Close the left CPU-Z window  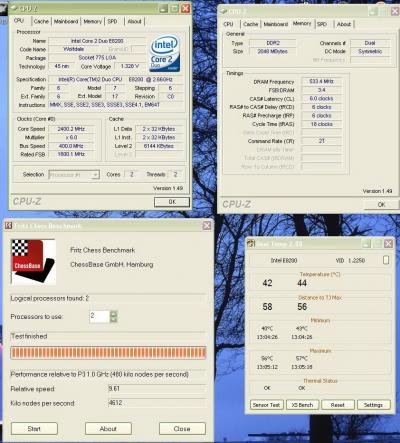(185, 8)
